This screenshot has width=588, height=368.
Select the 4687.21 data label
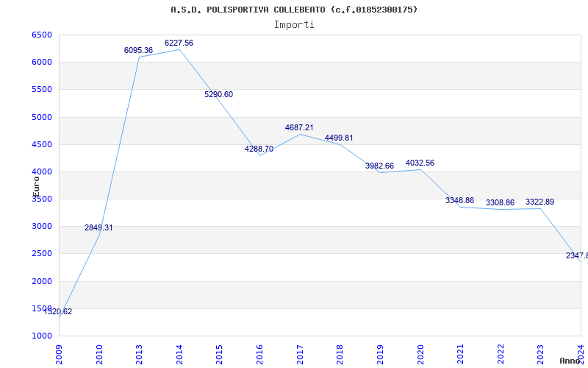tap(299, 128)
